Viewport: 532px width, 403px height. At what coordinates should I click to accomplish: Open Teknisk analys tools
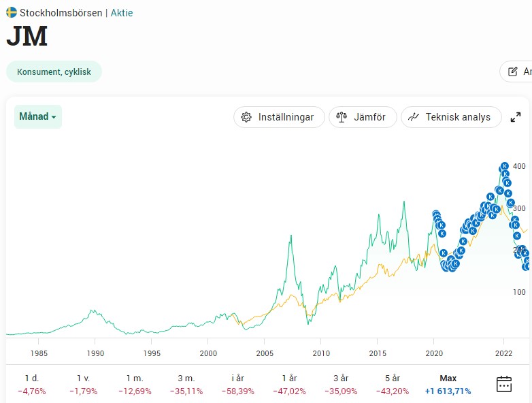click(x=451, y=117)
